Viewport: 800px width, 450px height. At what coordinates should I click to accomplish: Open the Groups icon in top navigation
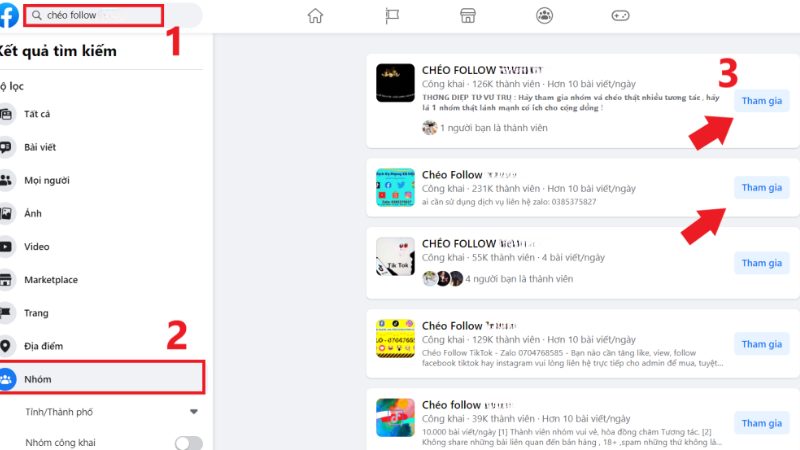click(544, 16)
